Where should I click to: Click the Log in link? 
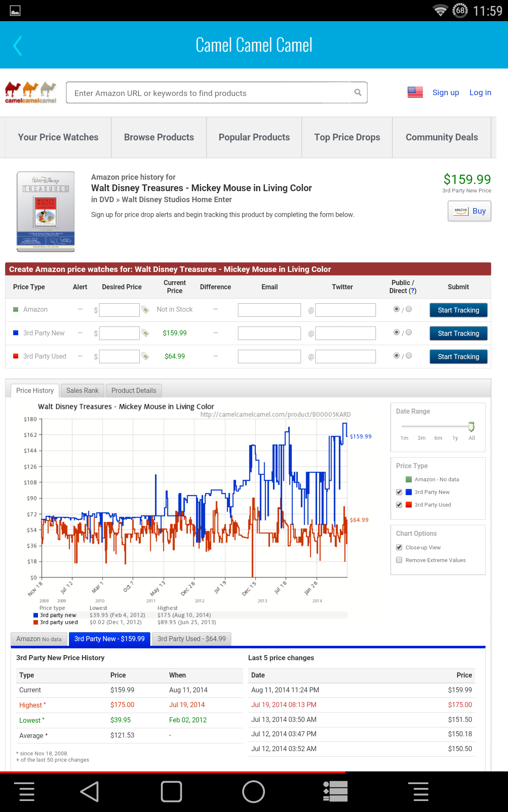(x=480, y=93)
